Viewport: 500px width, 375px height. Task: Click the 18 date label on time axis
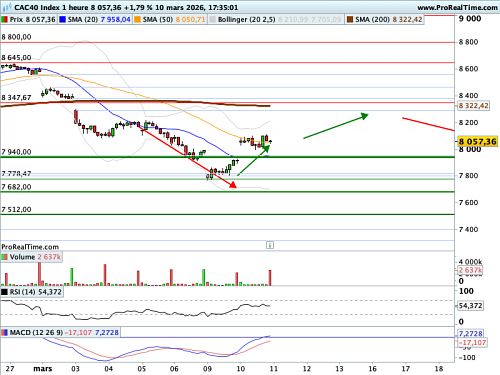point(439,369)
